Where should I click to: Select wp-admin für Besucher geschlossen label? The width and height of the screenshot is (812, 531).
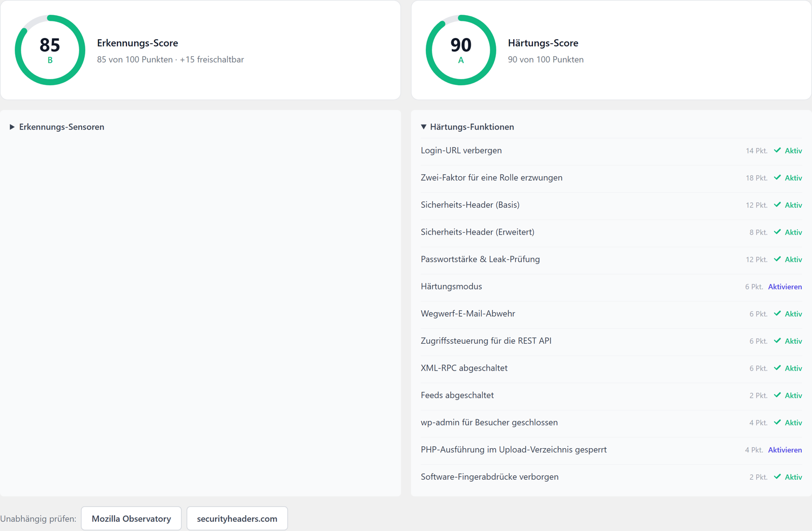[489, 422]
